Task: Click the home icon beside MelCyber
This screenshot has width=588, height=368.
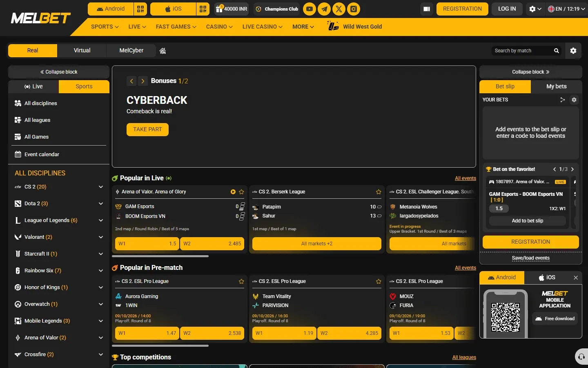Action: click(x=163, y=51)
